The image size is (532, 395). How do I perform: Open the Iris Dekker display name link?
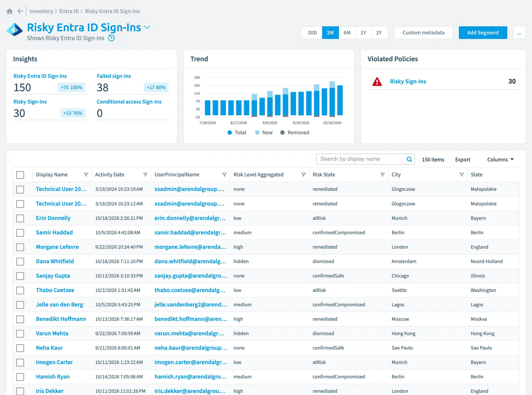pos(50,391)
